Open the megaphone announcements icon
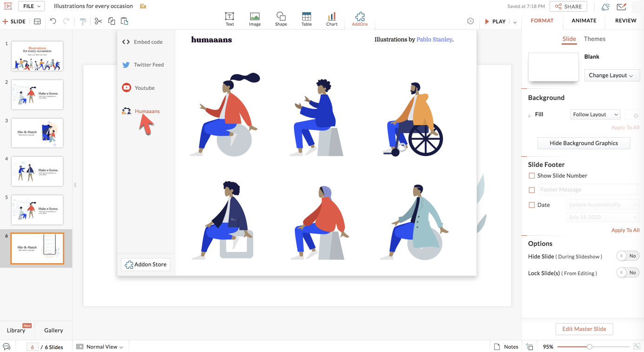Screen dimensions: 644x352 click(x=605, y=7)
